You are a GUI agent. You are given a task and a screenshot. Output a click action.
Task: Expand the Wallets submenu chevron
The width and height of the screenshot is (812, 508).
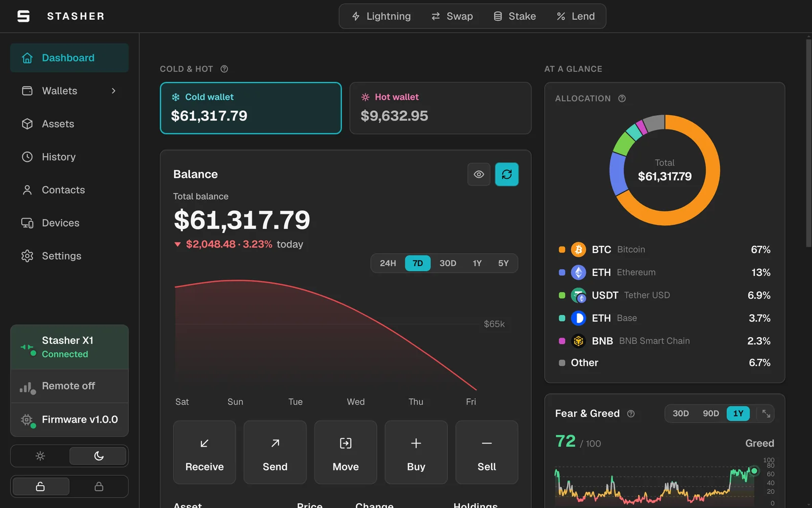coord(114,91)
